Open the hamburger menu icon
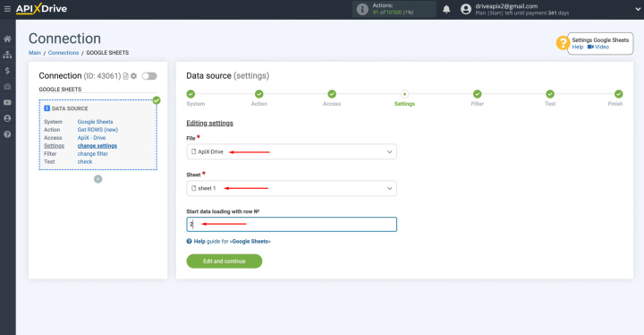The width and height of the screenshot is (644, 335). 7,9
